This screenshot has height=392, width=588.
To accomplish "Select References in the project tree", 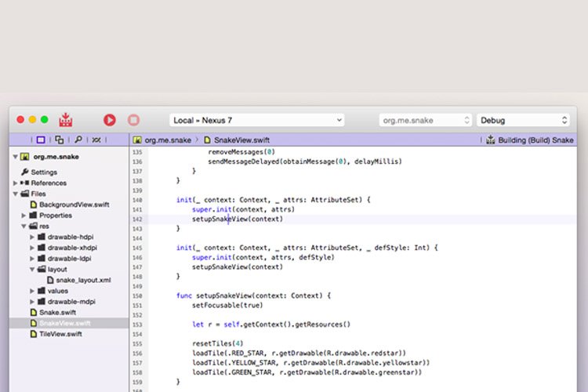I will 49,183.
